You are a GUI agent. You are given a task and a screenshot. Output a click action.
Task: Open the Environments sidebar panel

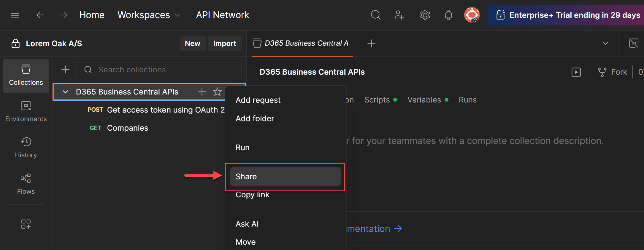point(26,112)
